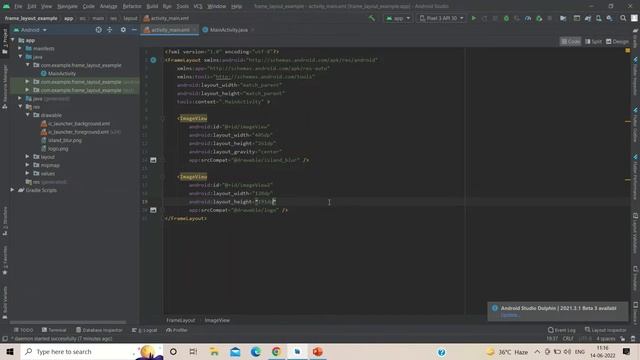Select MainActivity in project tree

point(62,73)
